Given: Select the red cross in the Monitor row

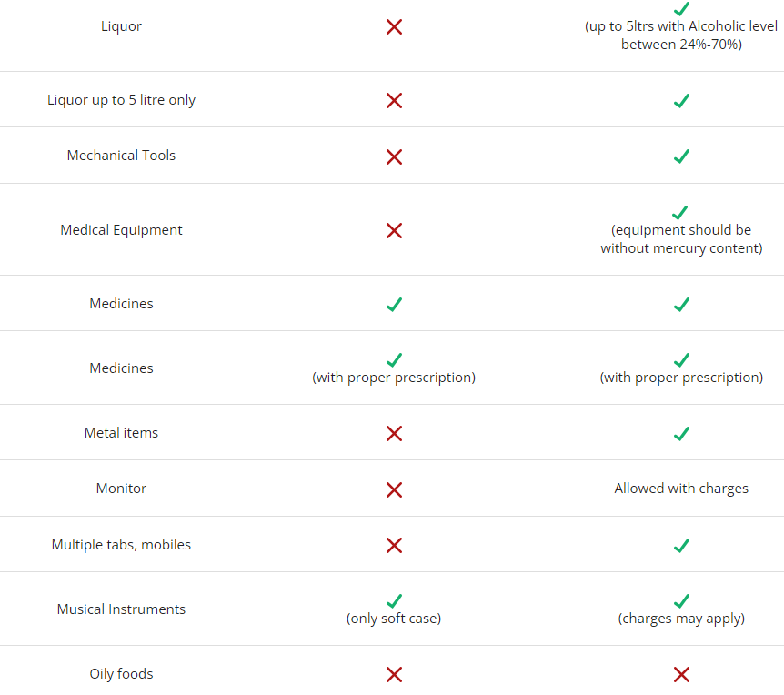Looking at the screenshot, I should (x=394, y=489).
